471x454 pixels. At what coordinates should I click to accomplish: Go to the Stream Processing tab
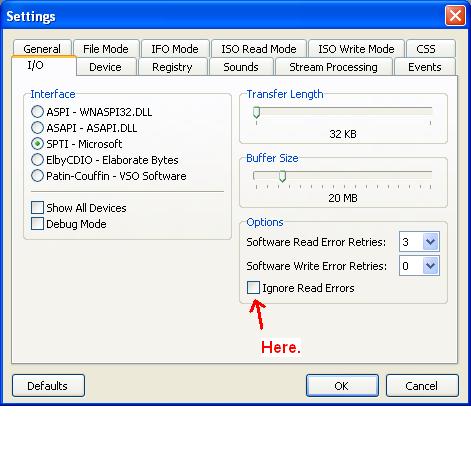[x=333, y=67]
